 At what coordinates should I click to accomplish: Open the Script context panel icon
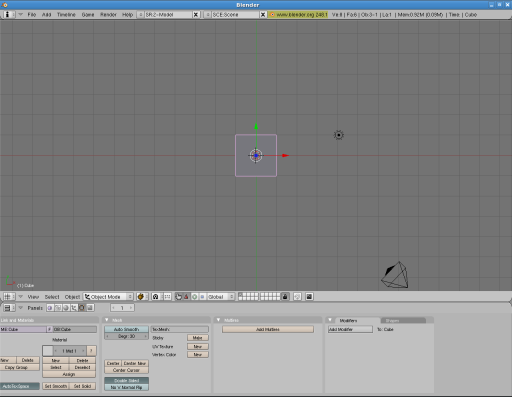[x=58, y=308]
